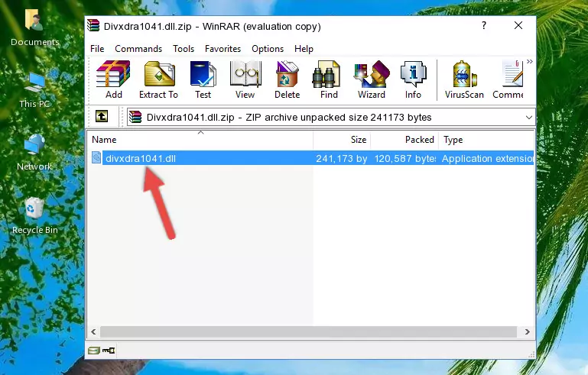Screen dimensions: 588x375
Task: Click the horizontal scrollbar track
Action: click(308, 332)
